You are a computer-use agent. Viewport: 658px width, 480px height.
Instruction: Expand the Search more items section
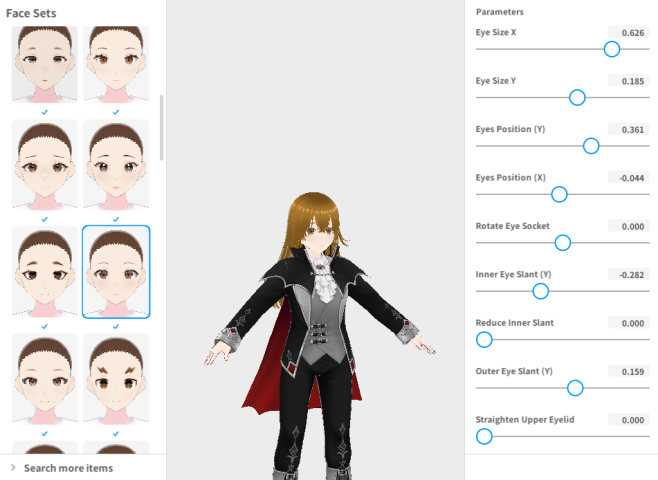(68, 468)
